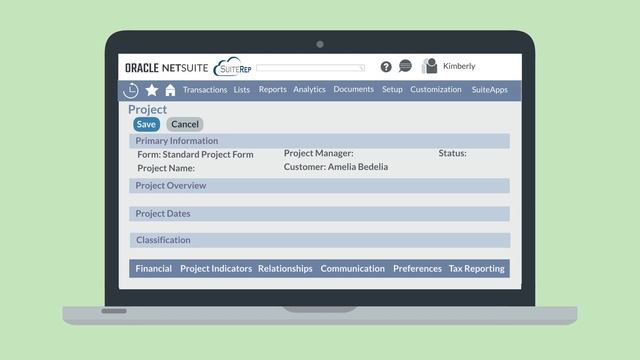The image size is (640, 360).
Task: Click the Project page title
Action: point(147,109)
